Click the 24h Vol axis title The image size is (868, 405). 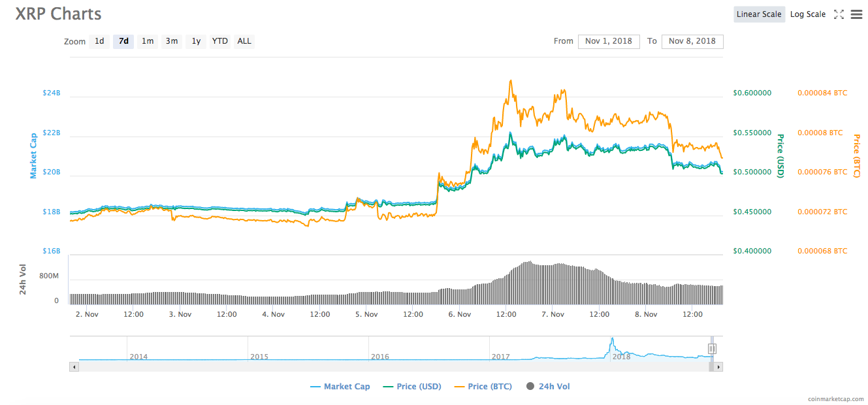(x=24, y=280)
